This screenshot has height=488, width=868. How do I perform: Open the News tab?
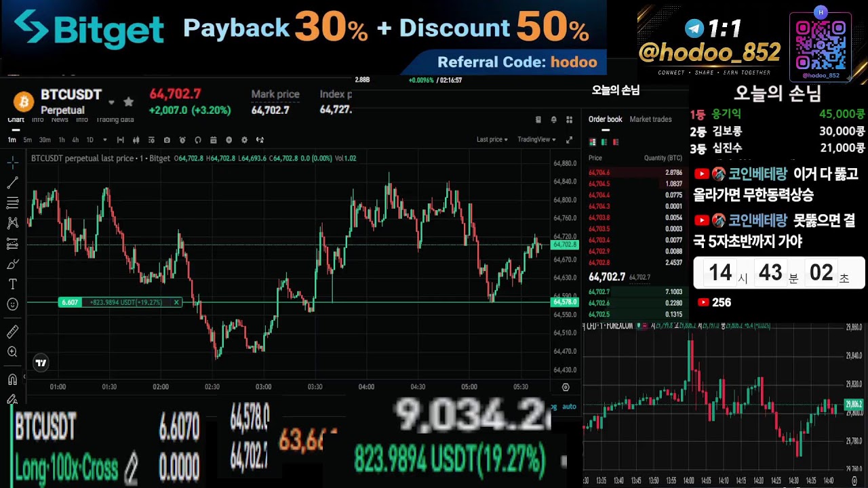pos(60,119)
